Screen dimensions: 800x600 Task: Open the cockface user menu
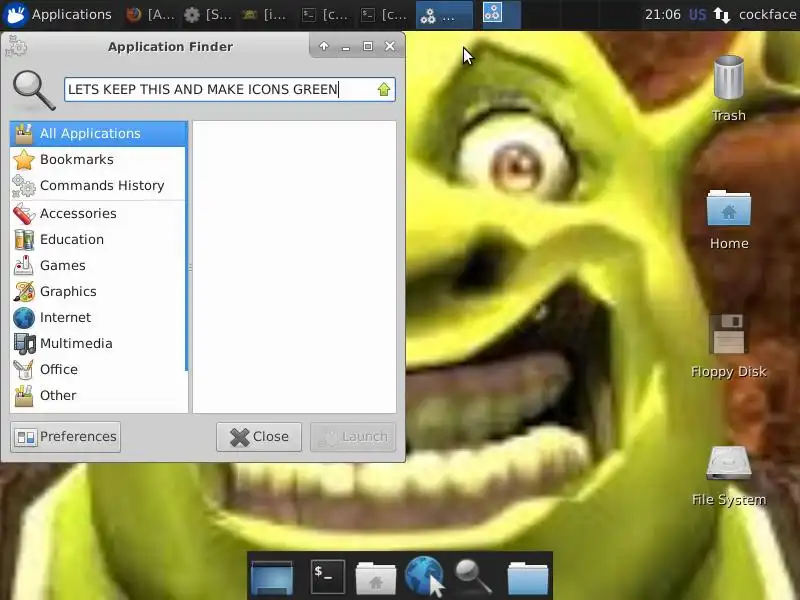767,14
